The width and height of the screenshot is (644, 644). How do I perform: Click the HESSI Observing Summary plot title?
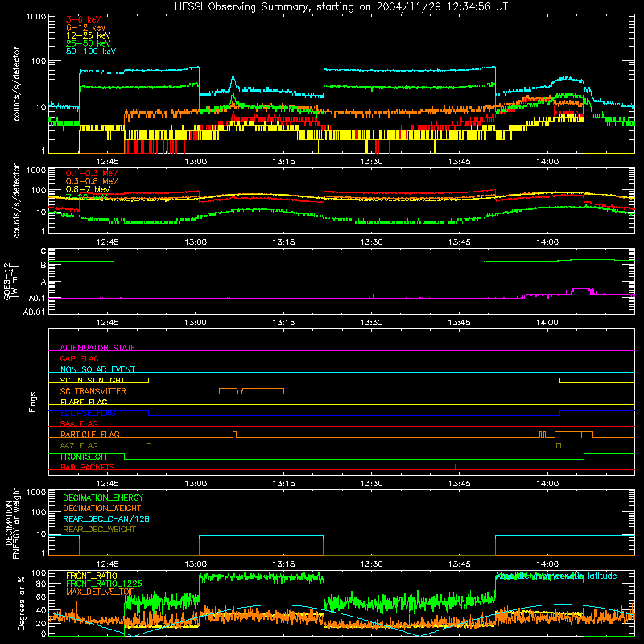click(341, 7)
